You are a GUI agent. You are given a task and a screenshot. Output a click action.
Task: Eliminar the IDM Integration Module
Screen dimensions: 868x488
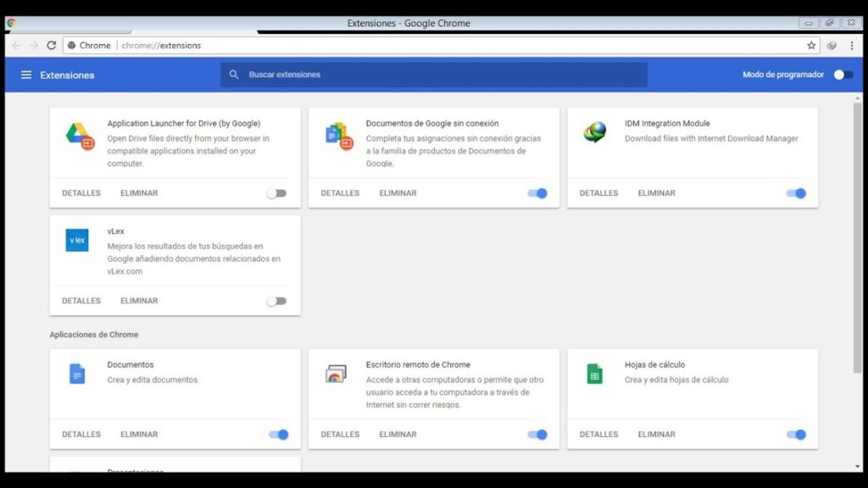657,193
